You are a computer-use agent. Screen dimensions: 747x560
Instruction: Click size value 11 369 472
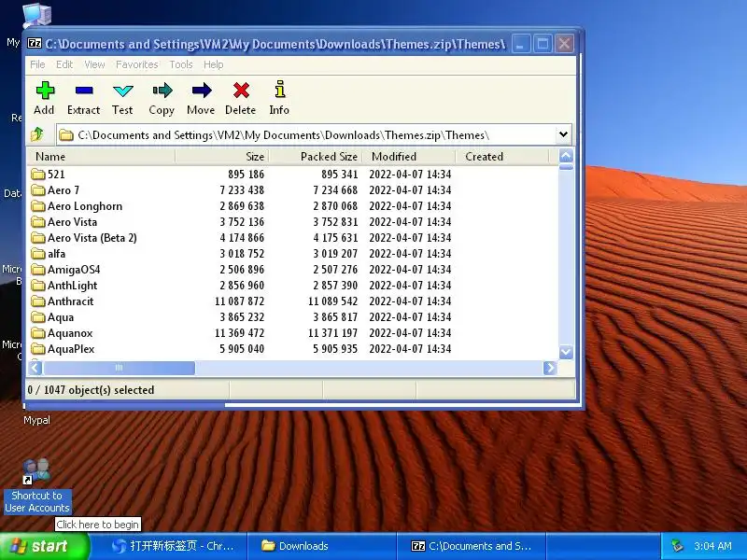239,333
